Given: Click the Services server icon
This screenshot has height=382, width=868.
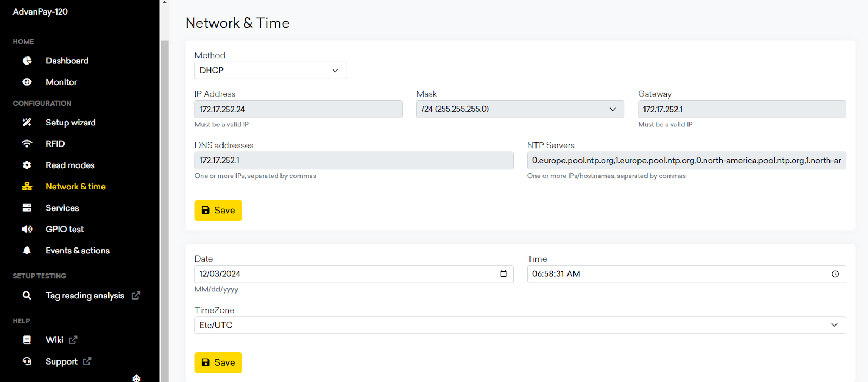Looking at the screenshot, I should pyautogui.click(x=27, y=208).
